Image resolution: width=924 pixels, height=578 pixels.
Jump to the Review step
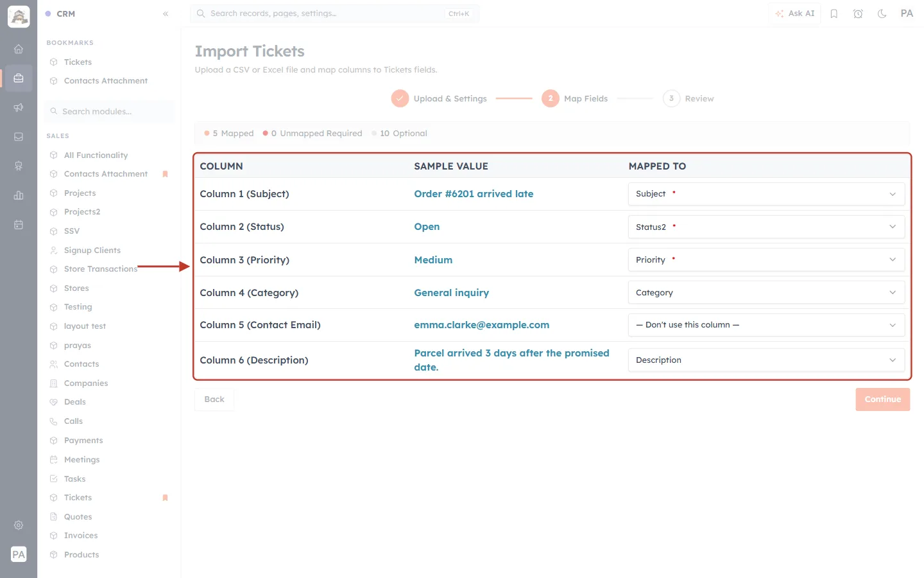click(689, 98)
